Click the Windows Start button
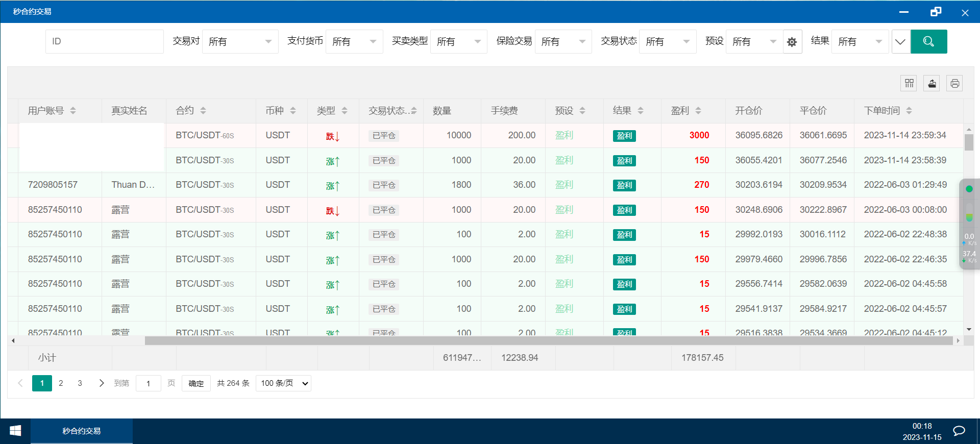This screenshot has height=444, width=980. [15, 431]
